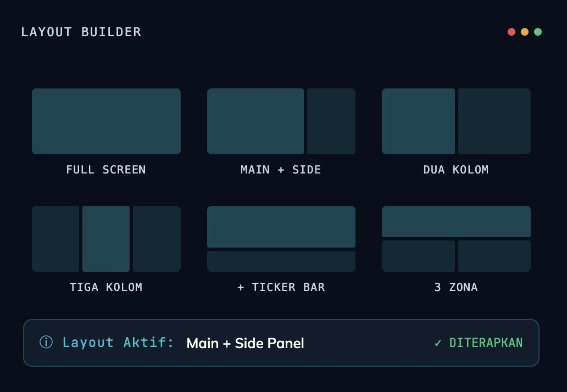Screen dimensions: 567x392
Task: Apply the layout preview with ticker bar
Action: click(281, 239)
